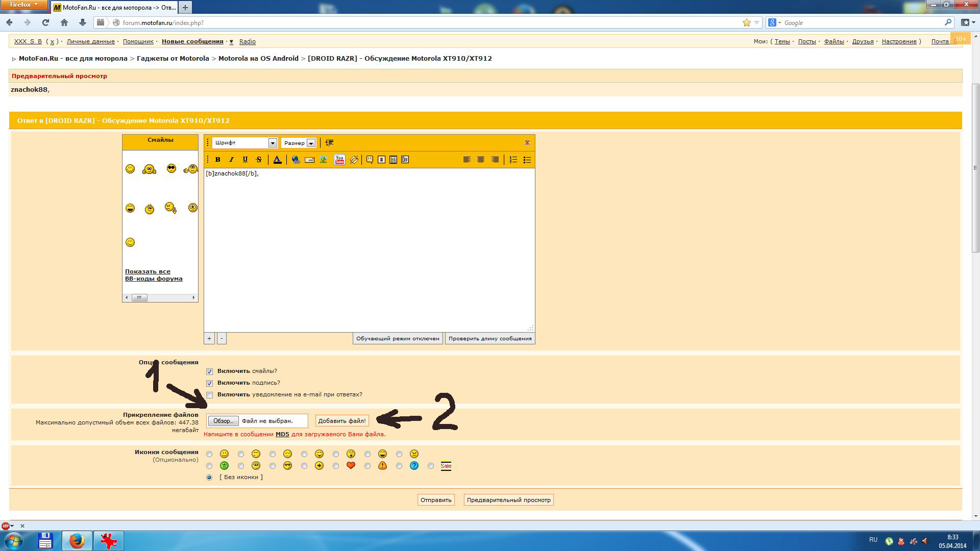The height and width of the screenshot is (551, 980).
Task: Align text right in the editor
Action: pyautogui.click(x=495, y=160)
